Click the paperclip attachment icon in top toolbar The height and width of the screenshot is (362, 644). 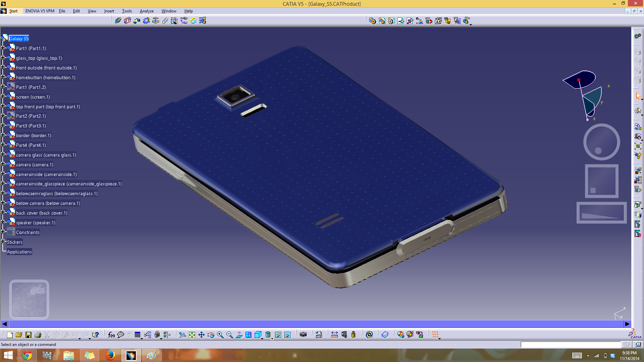pyautogui.click(x=165, y=21)
